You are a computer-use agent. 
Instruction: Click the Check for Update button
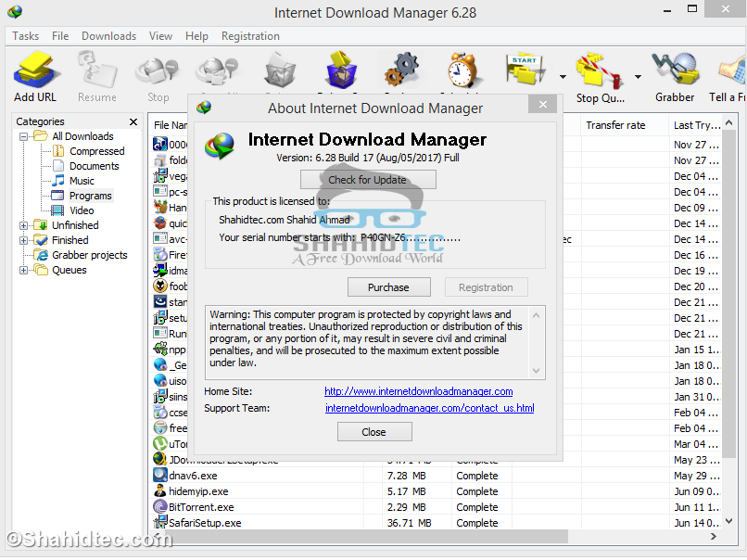tap(368, 180)
